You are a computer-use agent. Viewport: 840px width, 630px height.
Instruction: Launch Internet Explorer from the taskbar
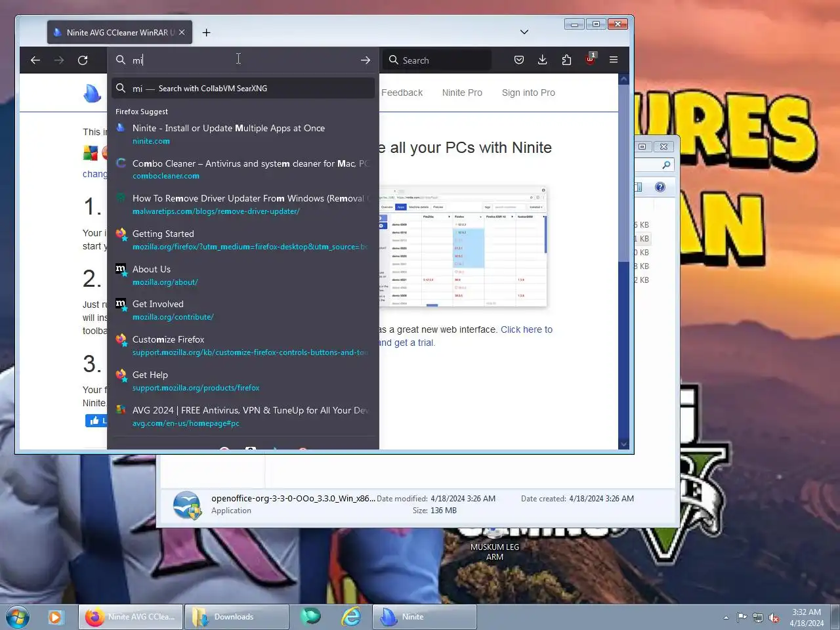tap(352, 617)
